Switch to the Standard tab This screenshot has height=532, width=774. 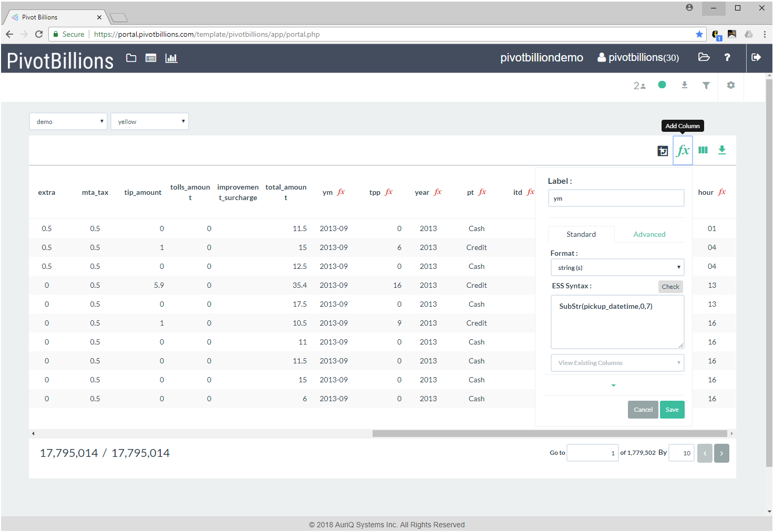tap(581, 234)
